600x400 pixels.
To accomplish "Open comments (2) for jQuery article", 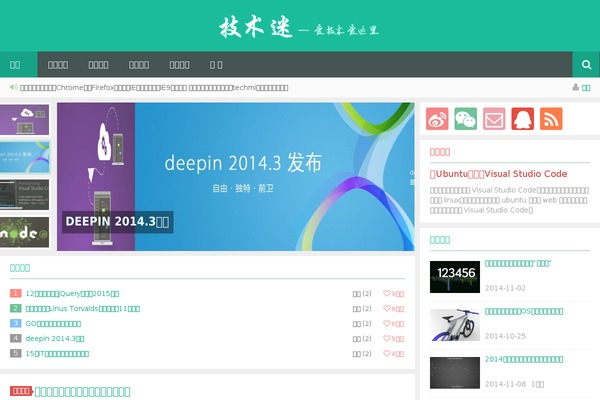I will click(362, 294).
